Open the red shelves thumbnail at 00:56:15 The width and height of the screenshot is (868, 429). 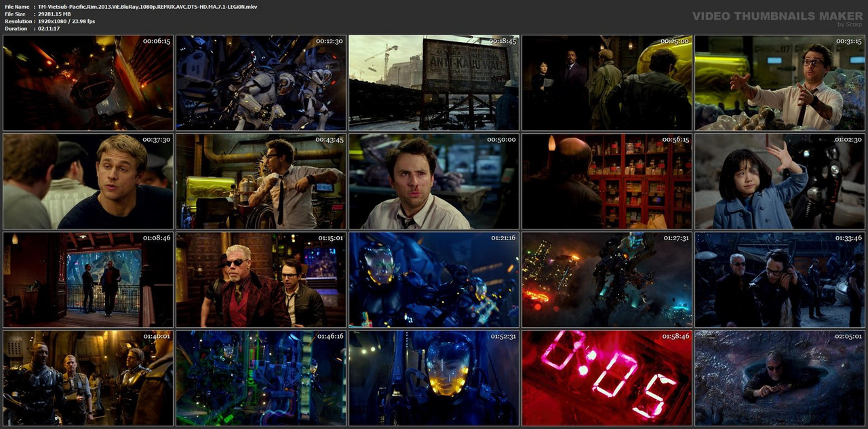tap(607, 181)
